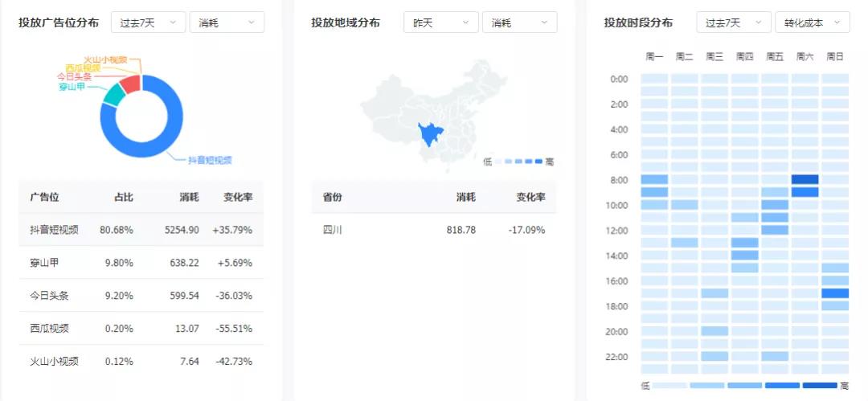The height and width of the screenshot is (401, 868).
Task: Click the -36.03% change rate
Action: pyautogui.click(x=233, y=296)
